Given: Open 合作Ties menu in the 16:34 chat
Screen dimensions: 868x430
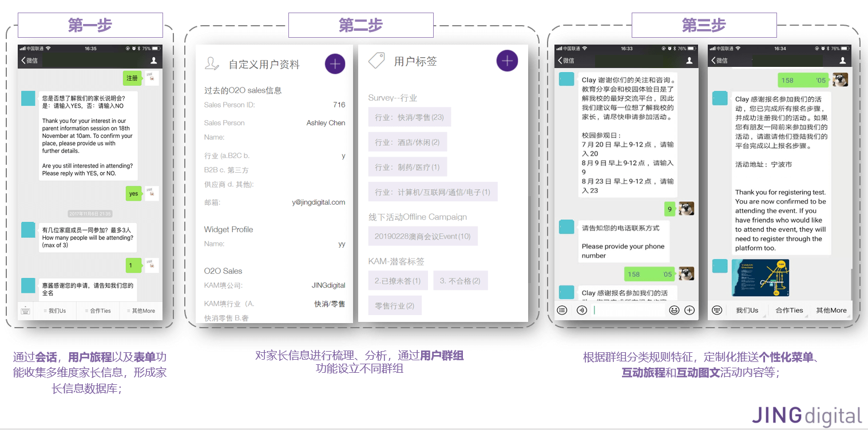Looking at the screenshot, I should click(789, 310).
